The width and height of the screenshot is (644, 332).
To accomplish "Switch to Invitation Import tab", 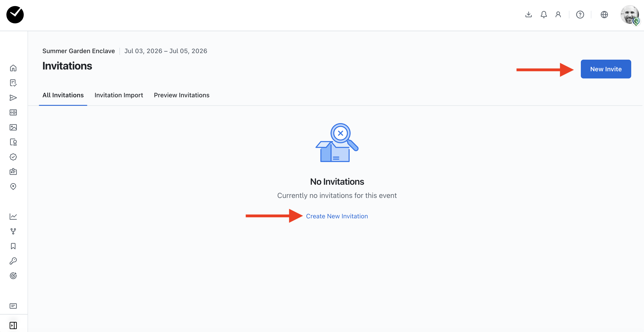I will (119, 95).
